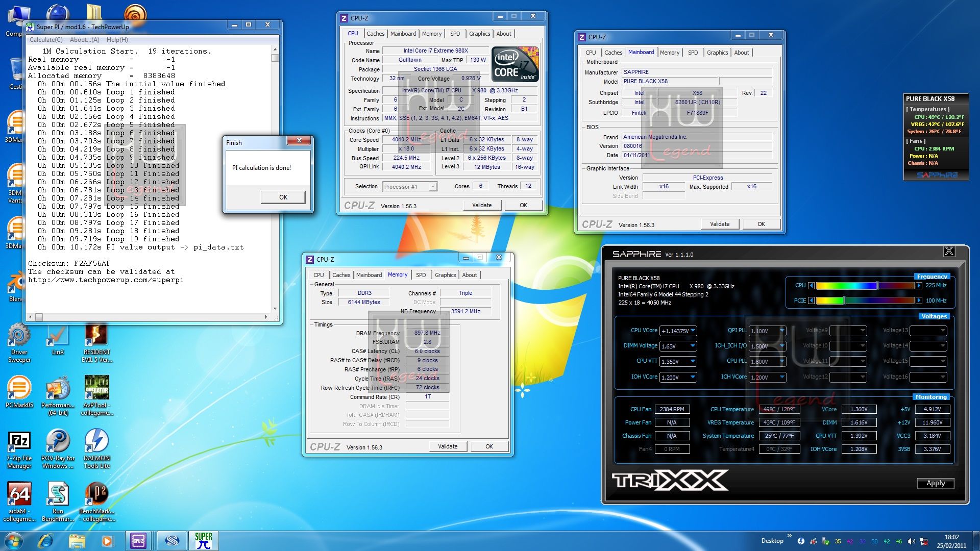The height and width of the screenshot is (551, 980).
Task: Switch to Memory tab in CPU window
Action: 431,34
